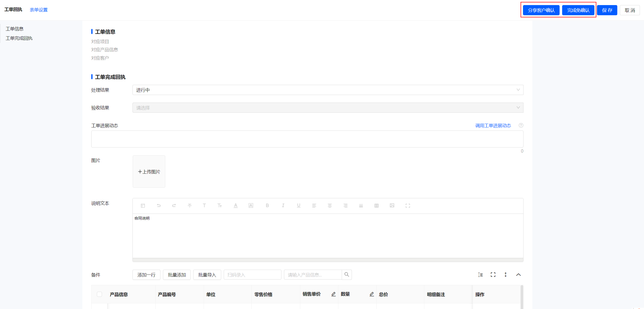Image resolution: width=644 pixels, height=309 pixels.
Task: Click the template icon in text editor toolbar
Action: tap(143, 206)
